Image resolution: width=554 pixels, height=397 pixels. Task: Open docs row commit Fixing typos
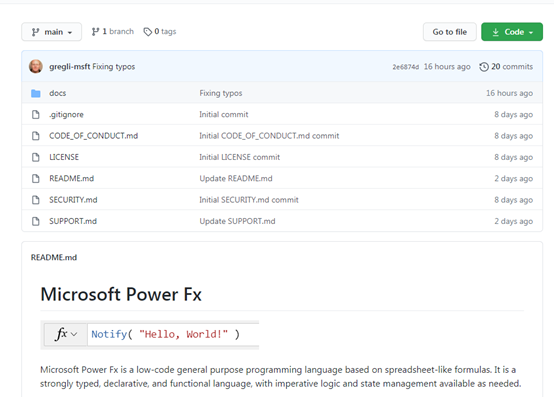(221, 93)
